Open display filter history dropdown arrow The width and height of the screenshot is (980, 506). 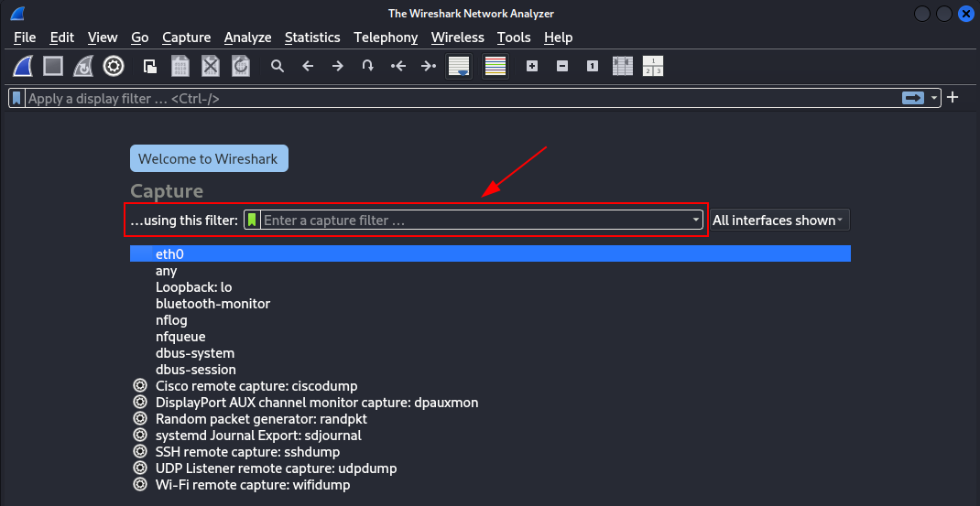934,98
